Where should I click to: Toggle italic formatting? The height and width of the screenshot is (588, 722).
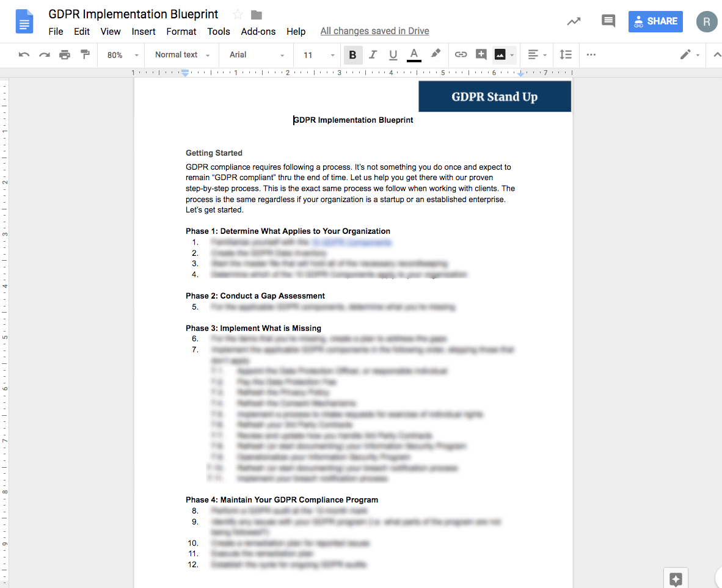(373, 55)
